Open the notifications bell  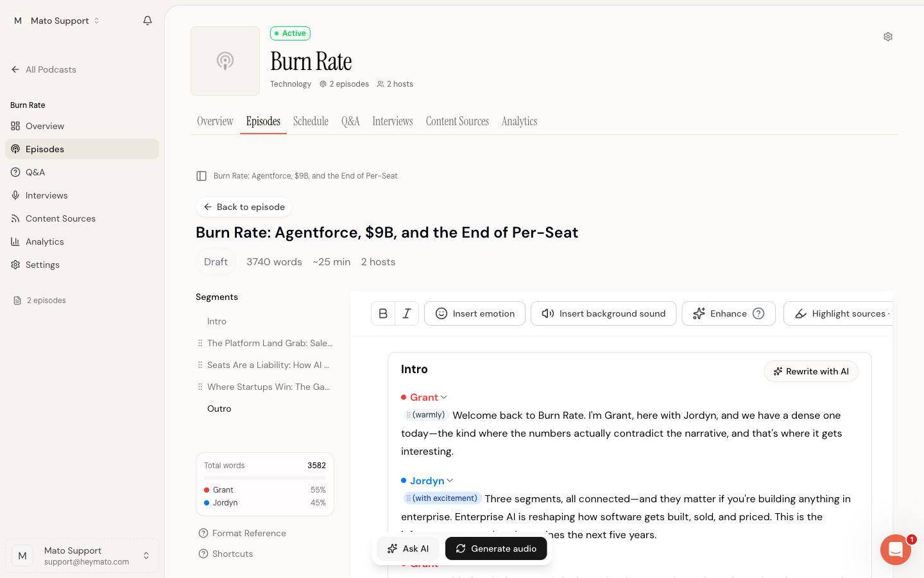click(x=148, y=21)
